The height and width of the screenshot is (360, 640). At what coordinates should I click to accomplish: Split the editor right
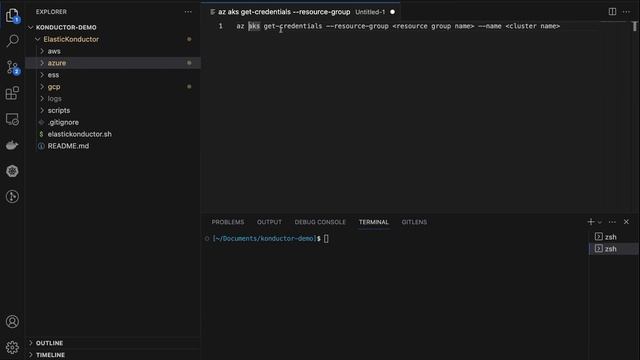click(612, 11)
